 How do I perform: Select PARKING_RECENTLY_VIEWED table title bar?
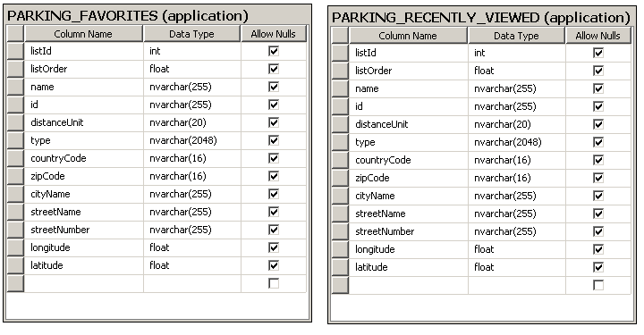[481, 17]
